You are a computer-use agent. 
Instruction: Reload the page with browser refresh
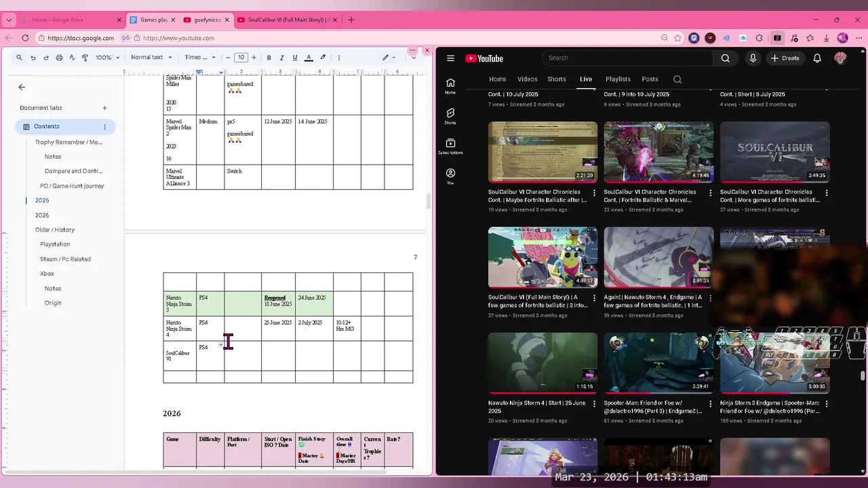(x=26, y=38)
